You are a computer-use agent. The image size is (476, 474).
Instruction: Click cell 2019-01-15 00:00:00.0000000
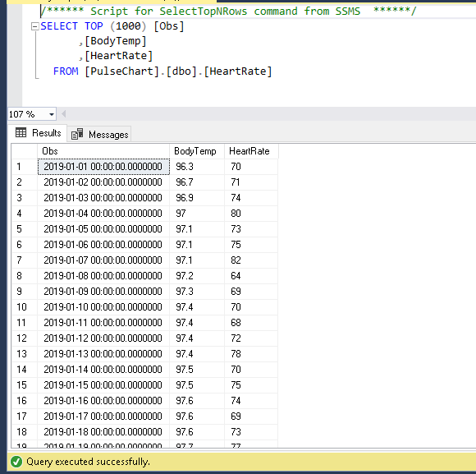tap(103, 385)
